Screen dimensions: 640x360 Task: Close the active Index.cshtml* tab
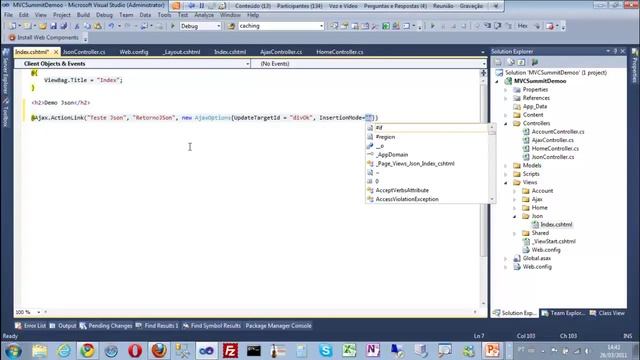pos(56,52)
